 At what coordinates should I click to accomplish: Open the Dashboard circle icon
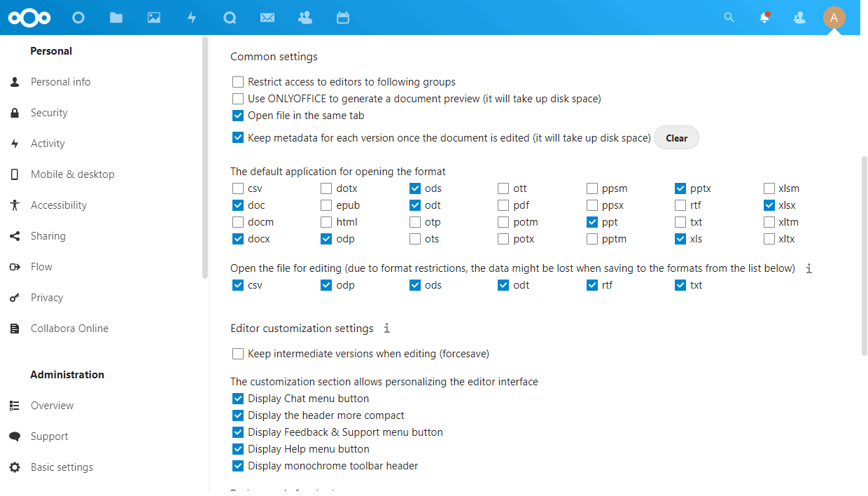78,18
